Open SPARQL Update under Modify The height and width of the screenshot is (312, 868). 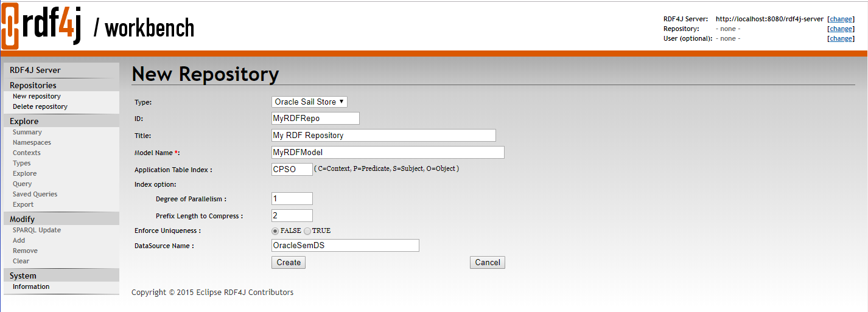click(37, 230)
